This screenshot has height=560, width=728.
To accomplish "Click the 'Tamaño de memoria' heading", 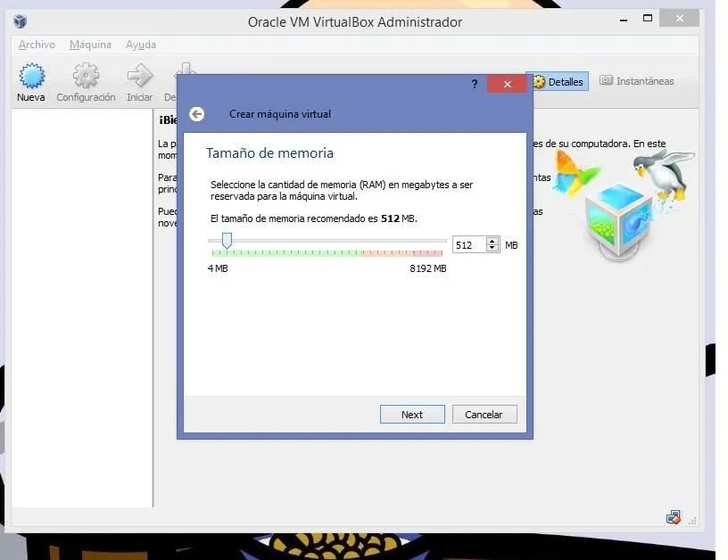I will click(269, 153).
